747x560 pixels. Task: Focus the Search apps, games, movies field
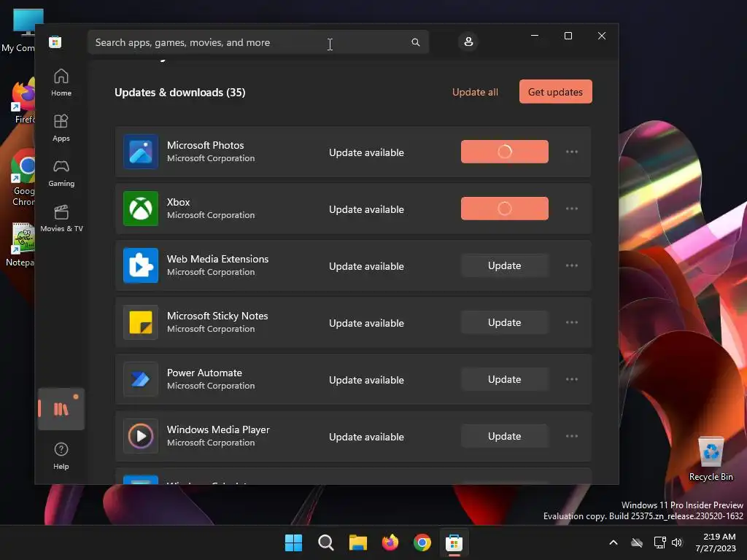coord(258,42)
